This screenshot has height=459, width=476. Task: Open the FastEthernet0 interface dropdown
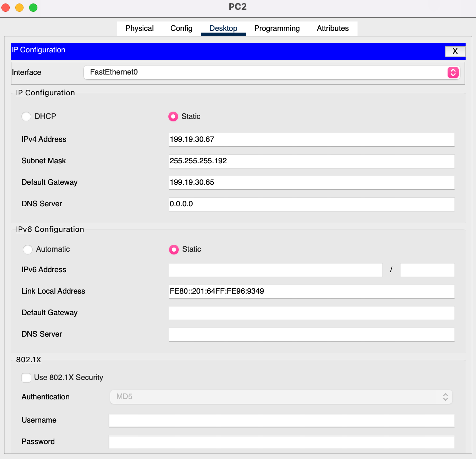click(x=272, y=72)
